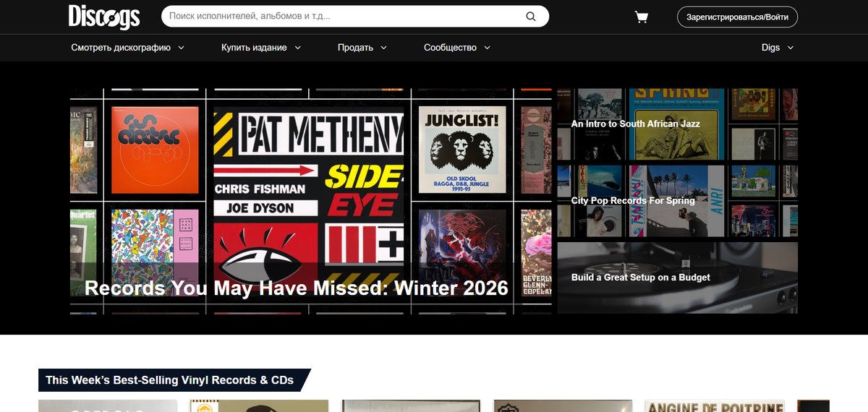868x412 pixels.
Task: Expand chevron beside Продать
Action: pos(383,47)
